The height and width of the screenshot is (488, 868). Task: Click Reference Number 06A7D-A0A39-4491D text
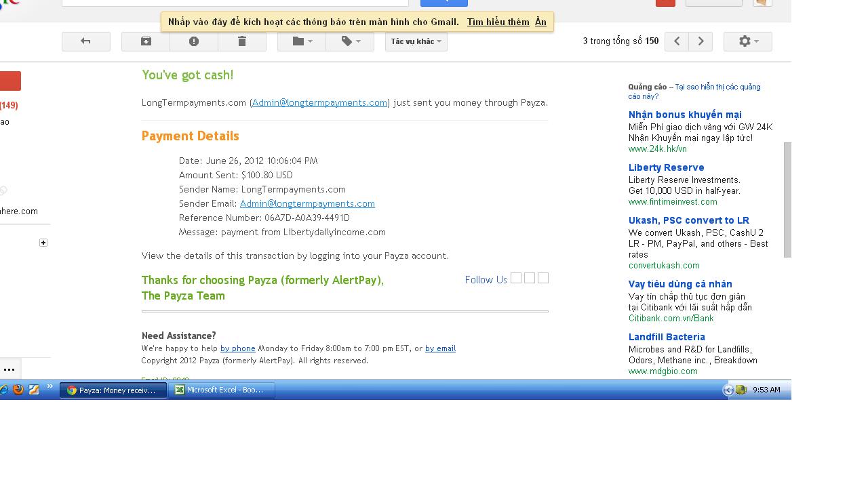[264, 218]
